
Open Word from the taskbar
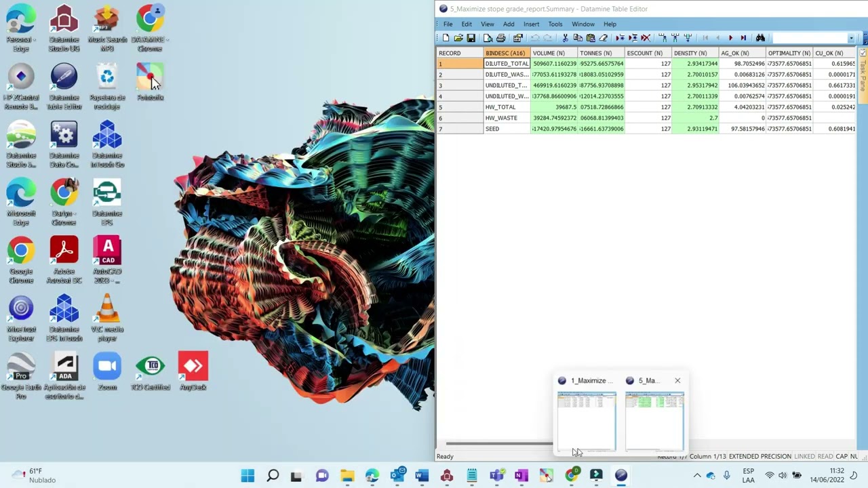click(422, 476)
